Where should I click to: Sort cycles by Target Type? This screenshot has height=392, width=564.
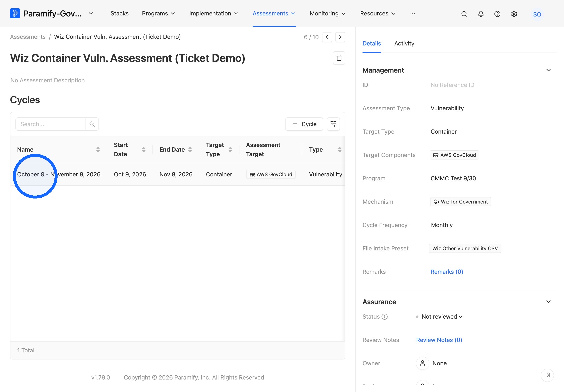click(x=230, y=150)
